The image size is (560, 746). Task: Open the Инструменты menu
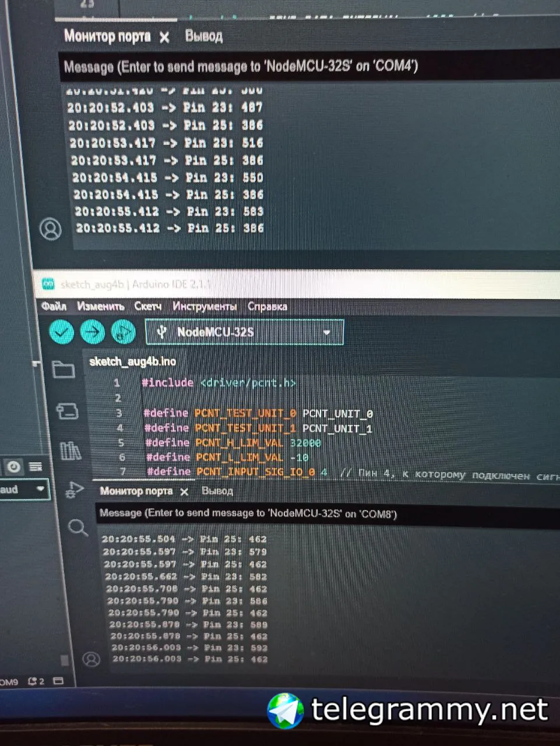click(x=205, y=306)
